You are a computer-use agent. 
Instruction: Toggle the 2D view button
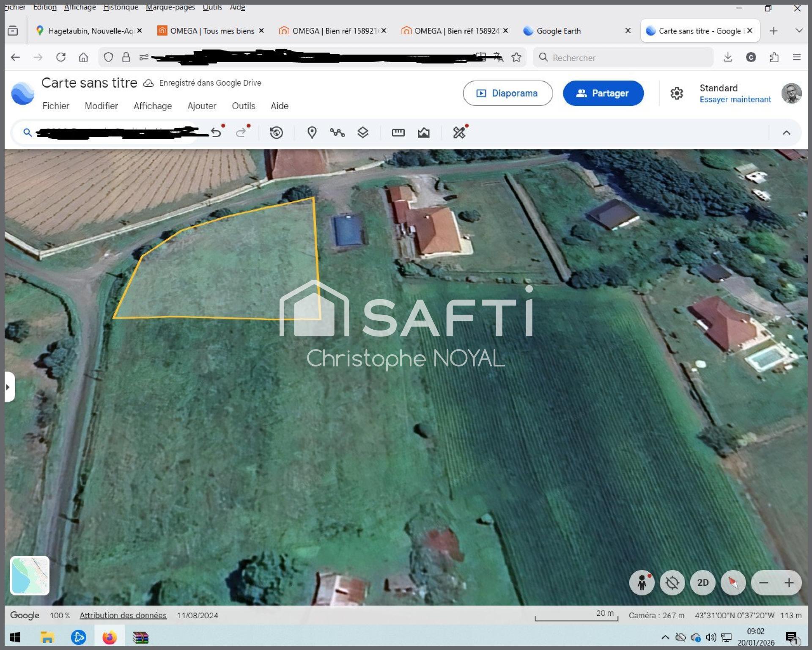point(702,583)
